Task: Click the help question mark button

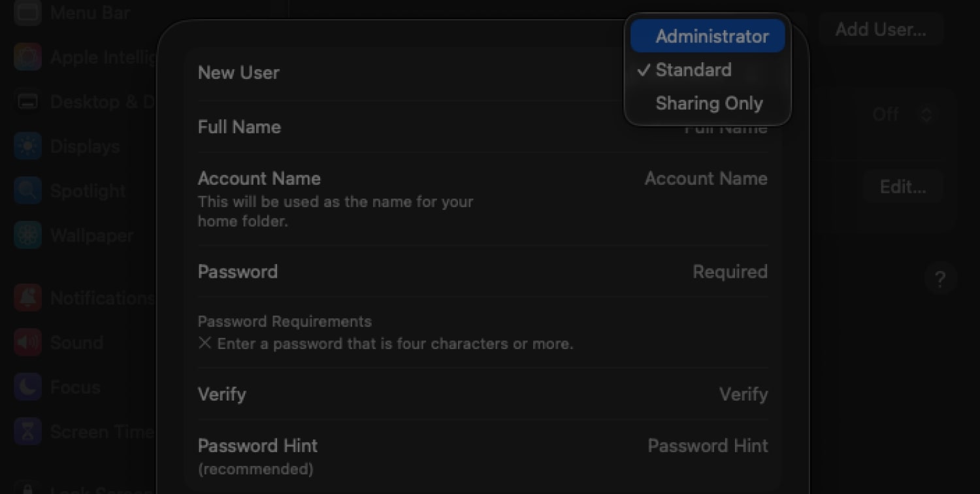Action: pyautogui.click(x=940, y=279)
